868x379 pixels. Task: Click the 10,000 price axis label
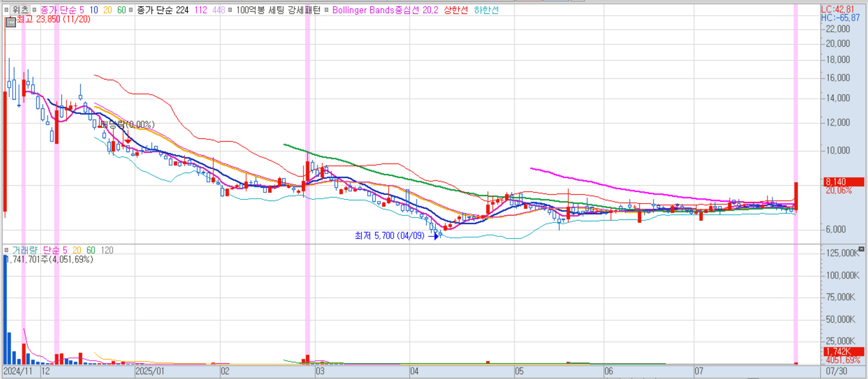click(x=838, y=150)
